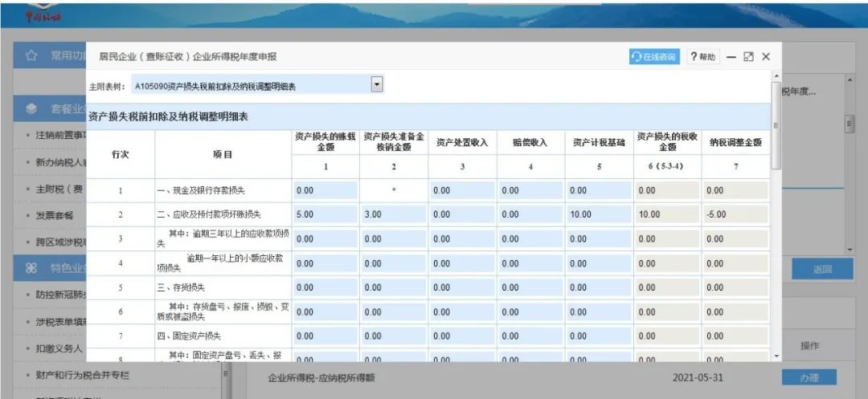Expand the A105090 form selector box
Image resolution: width=868 pixels, height=399 pixels.
click(x=257, y=86)
